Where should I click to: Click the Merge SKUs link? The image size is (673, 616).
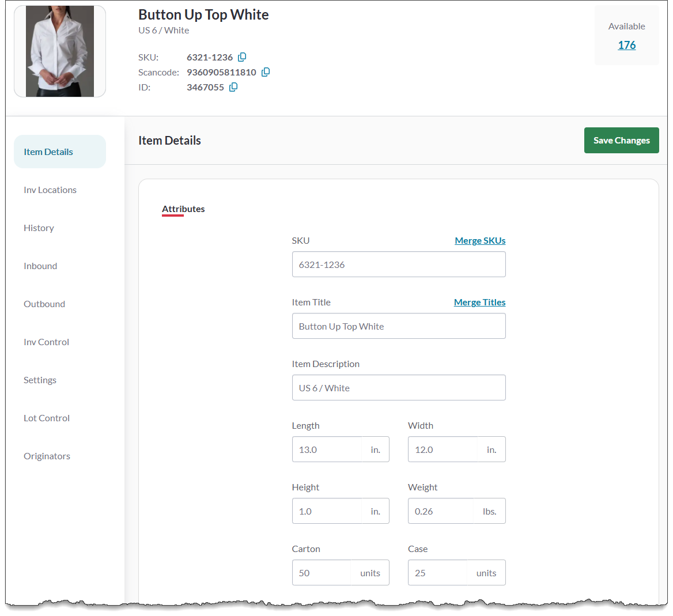point(480,240)
